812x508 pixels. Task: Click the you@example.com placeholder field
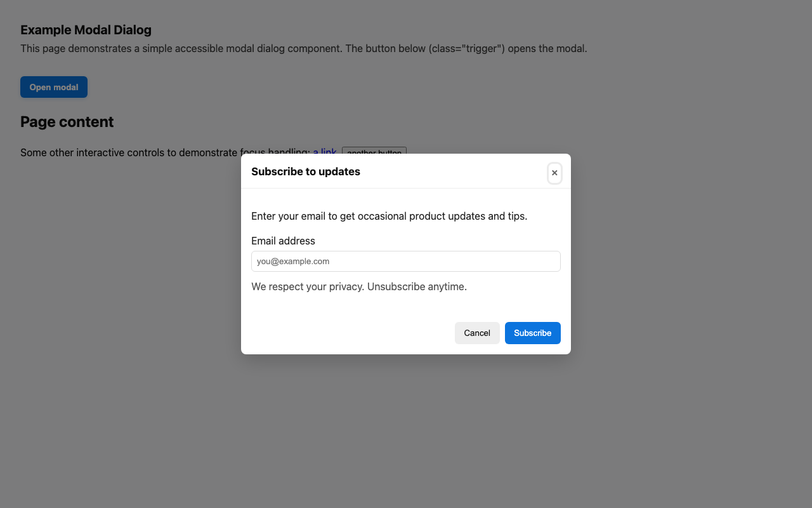click(x=406, y=261)
